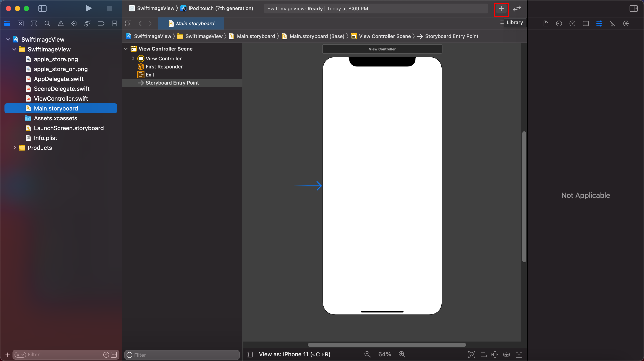Image resolution: width=644 pixels, height=361 pixels.
Task: Open the Issue navigator warning icon
Action: click(61, 23)
